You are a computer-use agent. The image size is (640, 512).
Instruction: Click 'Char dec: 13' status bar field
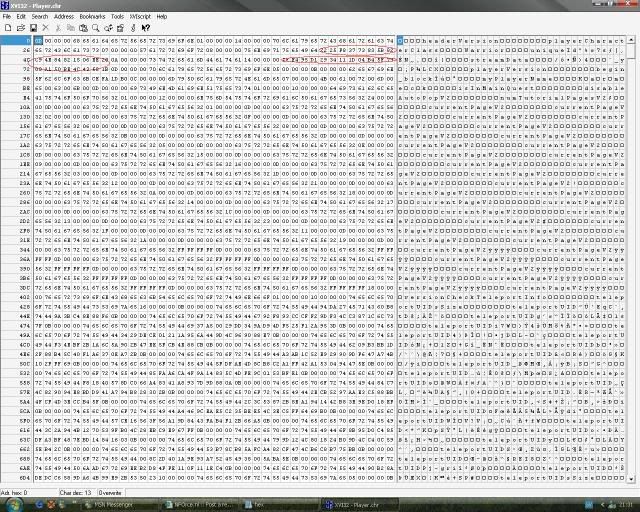click(x=77, y=493)
